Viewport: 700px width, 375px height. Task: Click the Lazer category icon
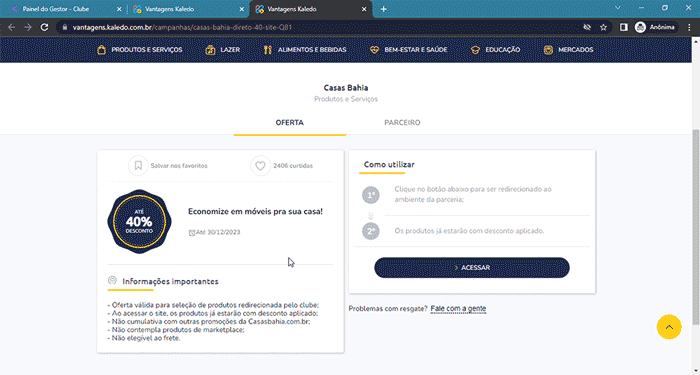tap(210, 50)
